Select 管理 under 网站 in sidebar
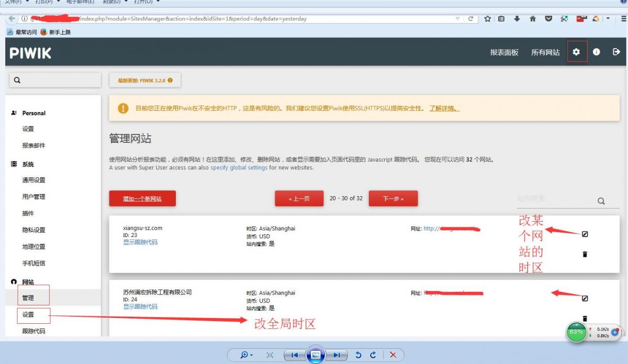The image size is (628, 364). 28,298
